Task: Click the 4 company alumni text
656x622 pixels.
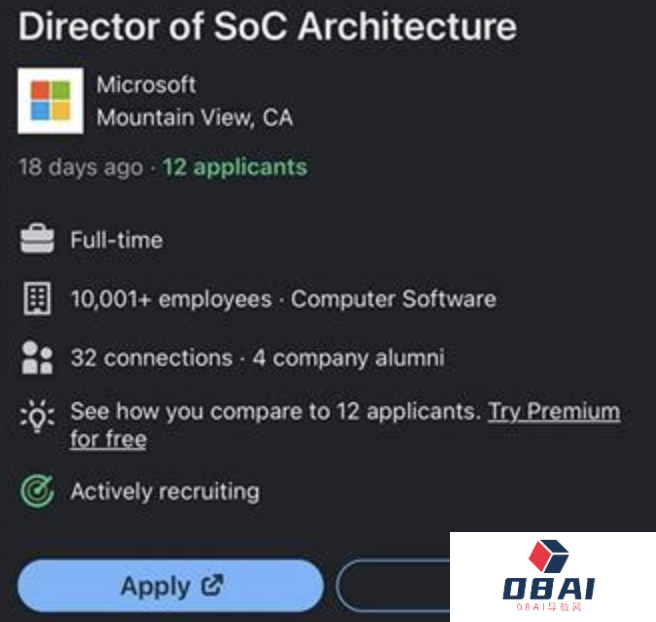Action: point(348,358)
